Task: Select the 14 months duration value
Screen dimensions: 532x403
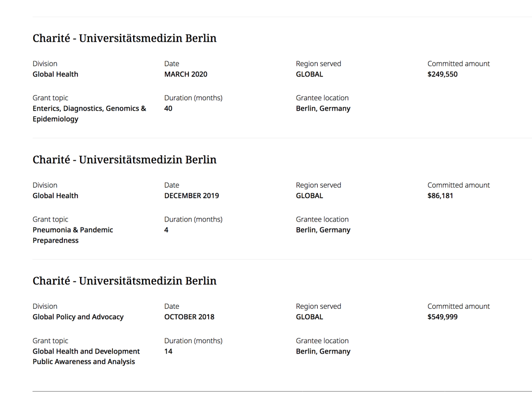Action: [x=168, y=352]
